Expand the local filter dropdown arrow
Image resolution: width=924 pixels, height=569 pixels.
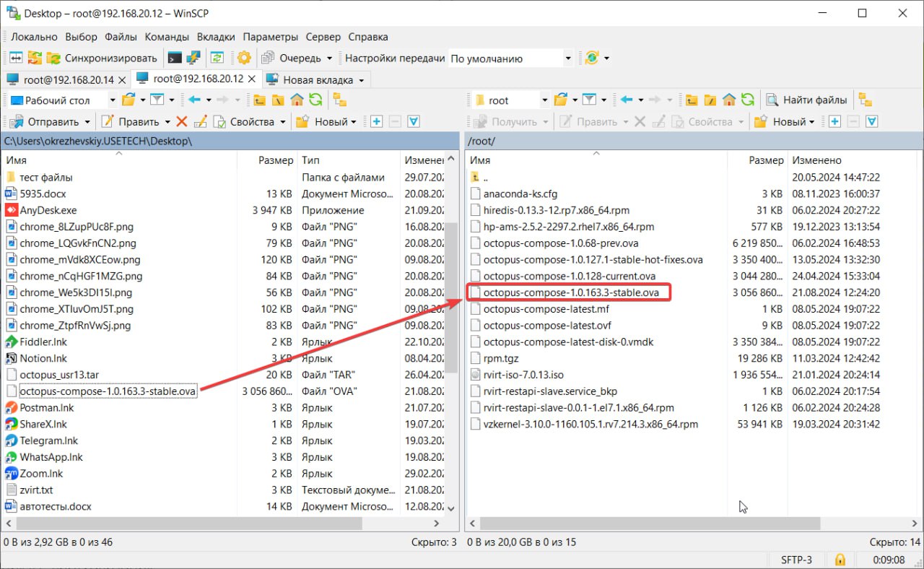tap(172, 100)
